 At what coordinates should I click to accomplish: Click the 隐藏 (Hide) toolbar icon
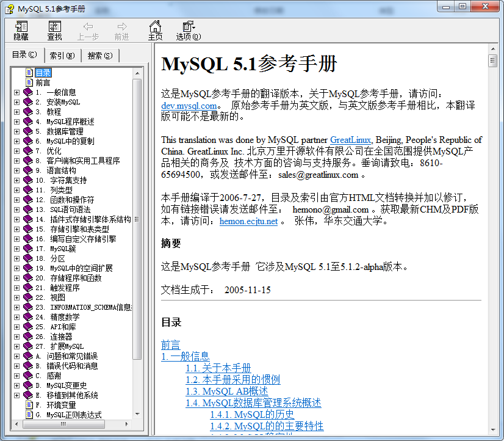click(21, 30)
